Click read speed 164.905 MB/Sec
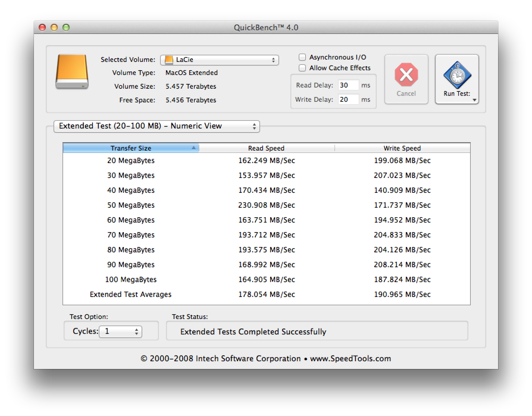The image size is (532, 416). point(267,279)
